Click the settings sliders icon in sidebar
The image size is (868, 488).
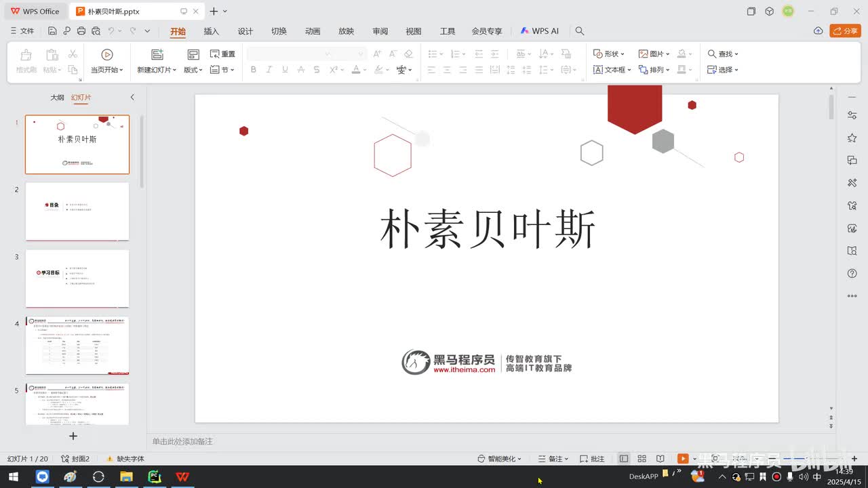(852, 116)
